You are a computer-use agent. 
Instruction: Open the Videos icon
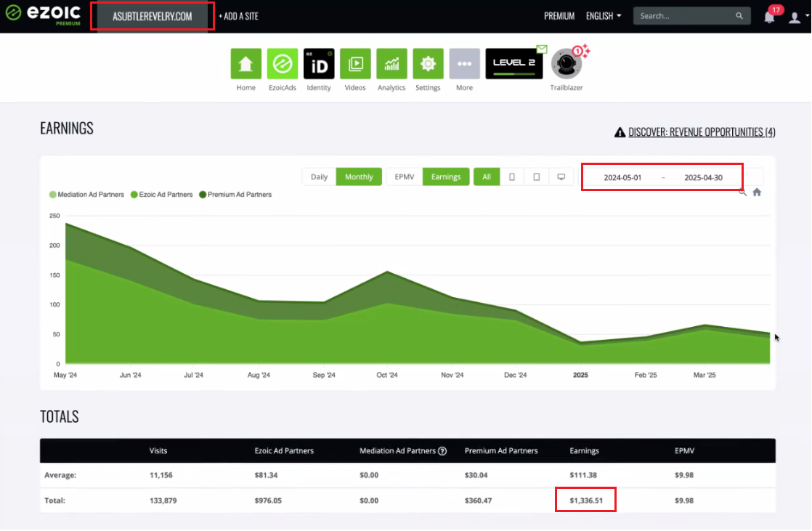click(x=355, y=64)
